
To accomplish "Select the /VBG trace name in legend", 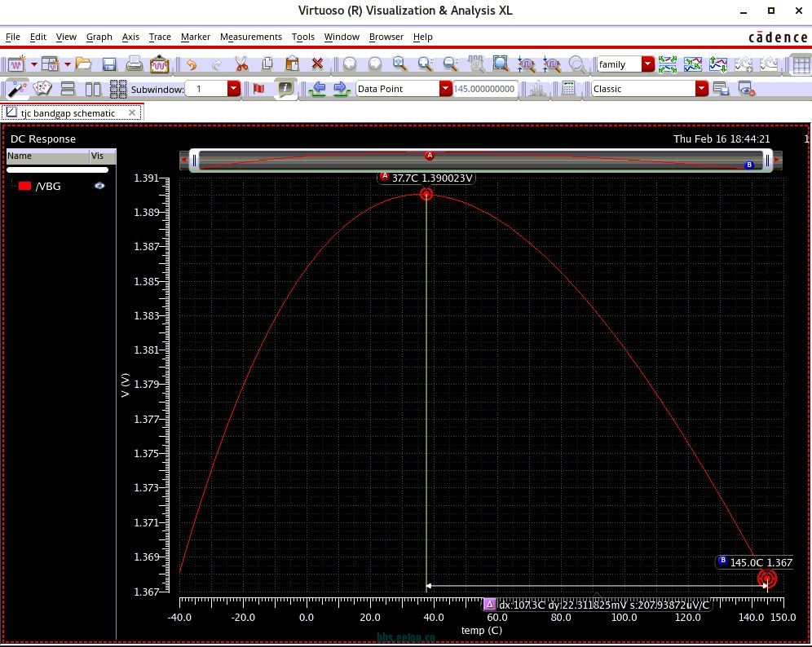I will pos(47,187).
